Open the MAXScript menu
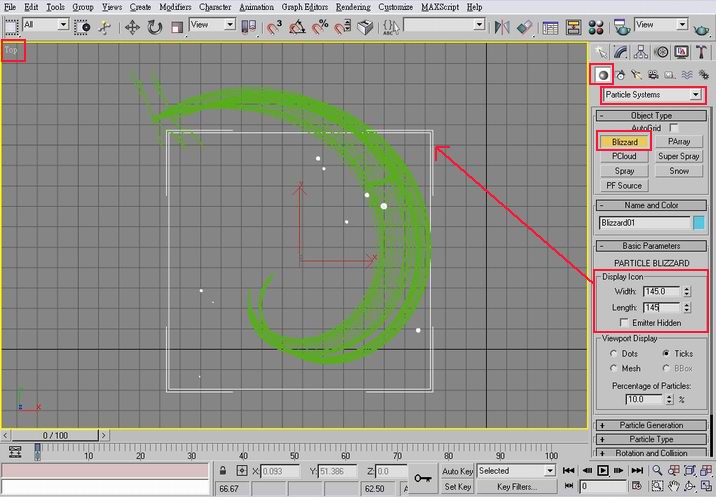The height and width of the screenshot is (497, 716). [440, 7]
